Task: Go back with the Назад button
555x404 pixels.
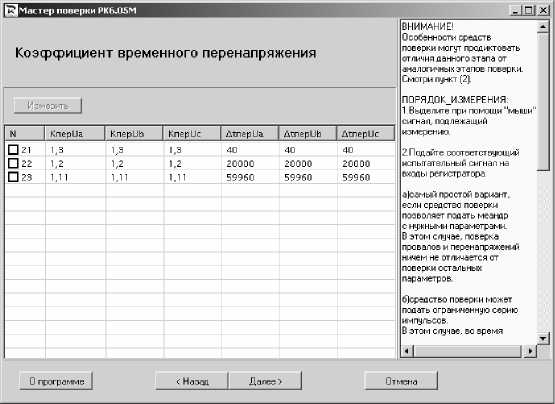Action: pyautogui.click(x=192, y=381)
